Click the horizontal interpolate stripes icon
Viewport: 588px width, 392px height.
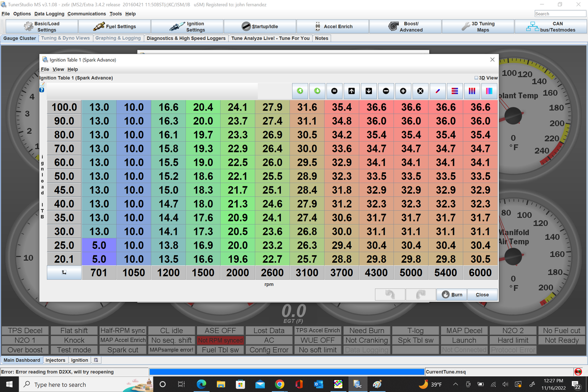click(454, 91)
